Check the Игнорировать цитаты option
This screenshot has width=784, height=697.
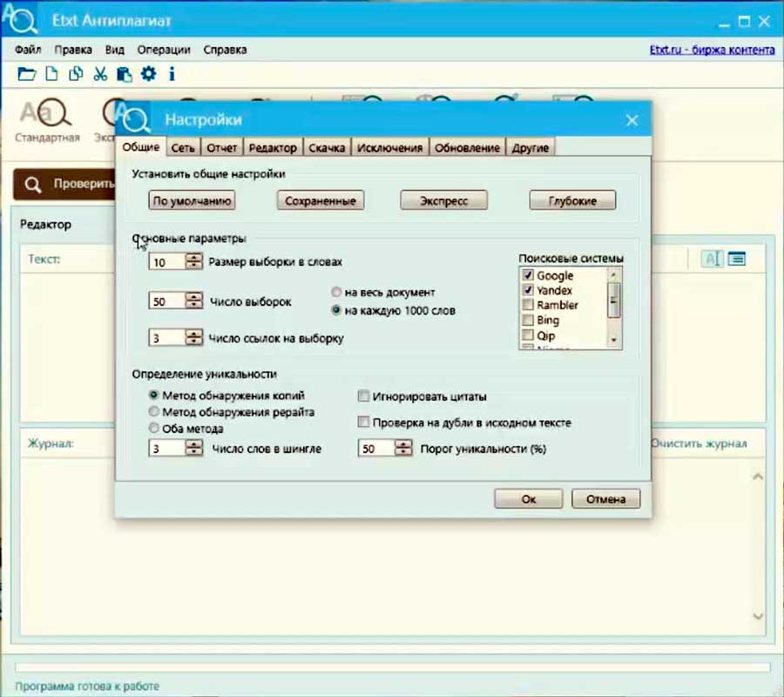[363, 396]
